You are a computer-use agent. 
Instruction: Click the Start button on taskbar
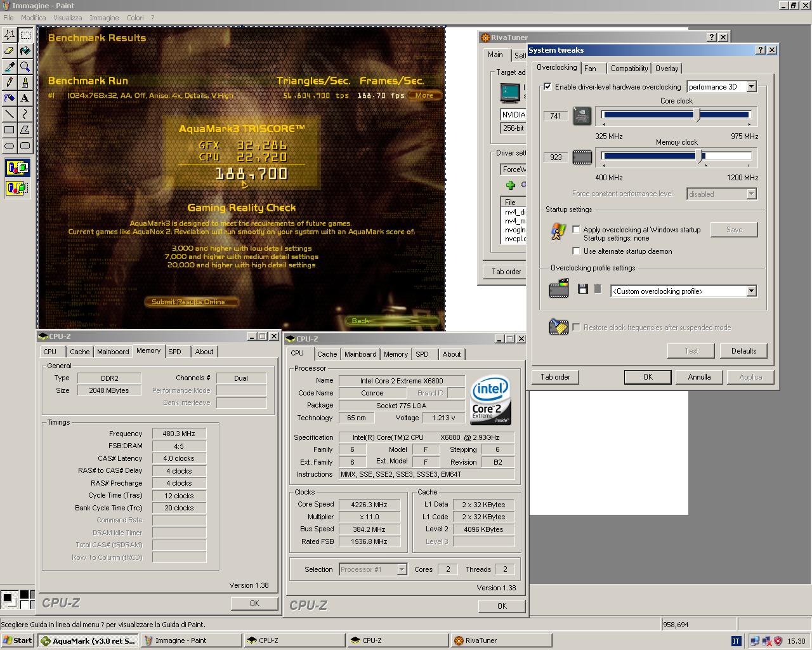(x=18, y=640)
